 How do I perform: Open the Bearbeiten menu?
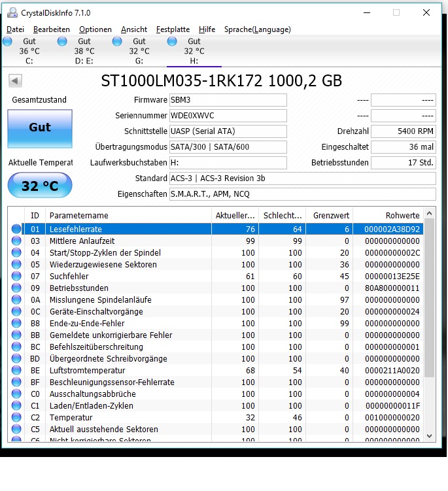(52, 29)
